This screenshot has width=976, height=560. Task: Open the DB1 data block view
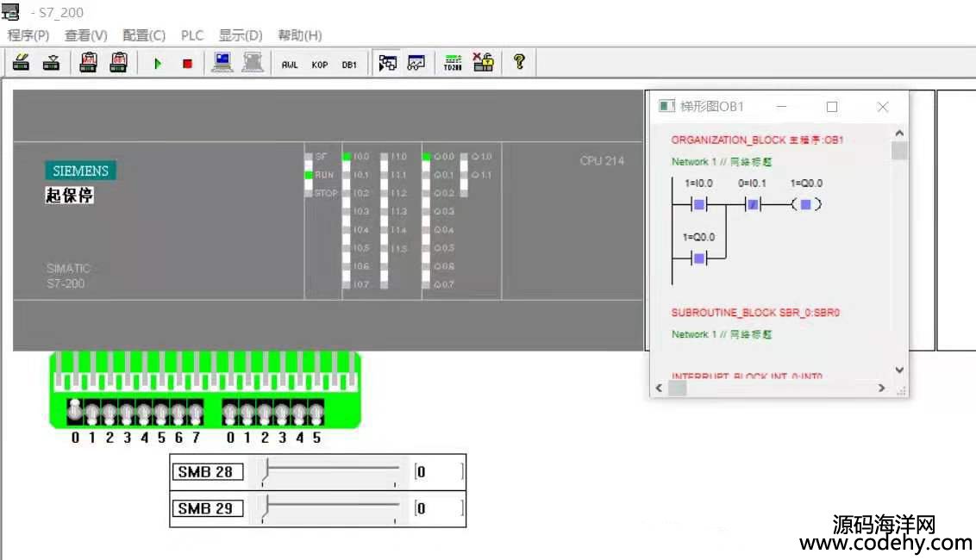[x=349, y=65]
